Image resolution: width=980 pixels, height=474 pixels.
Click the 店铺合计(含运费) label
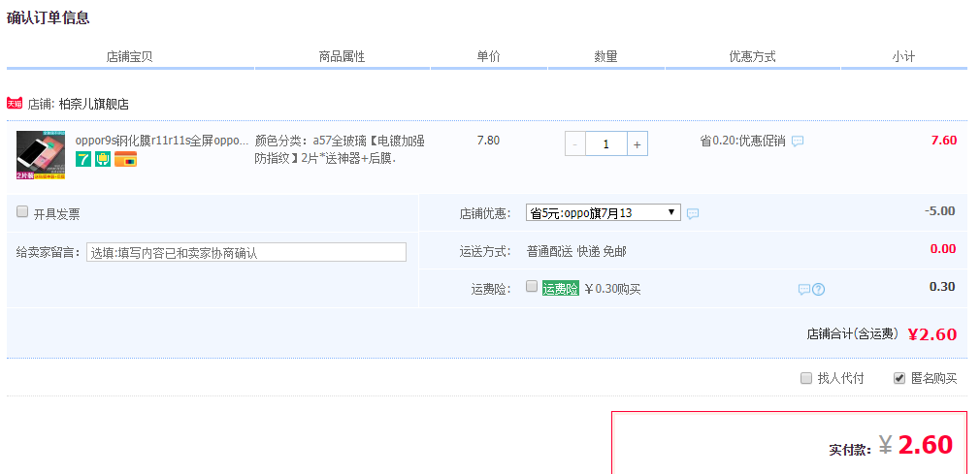pyautogui.click(x=853, y=334)
